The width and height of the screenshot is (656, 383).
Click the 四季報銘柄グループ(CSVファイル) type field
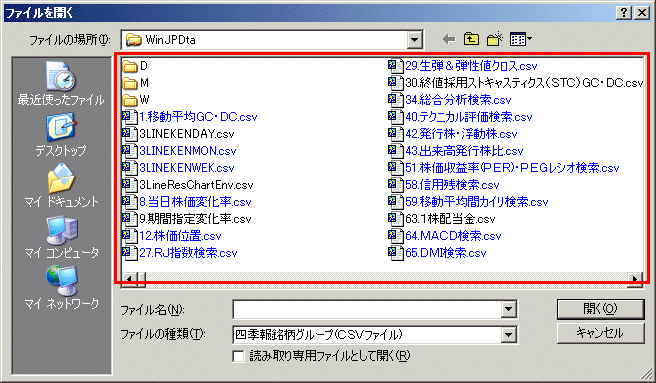367,335
